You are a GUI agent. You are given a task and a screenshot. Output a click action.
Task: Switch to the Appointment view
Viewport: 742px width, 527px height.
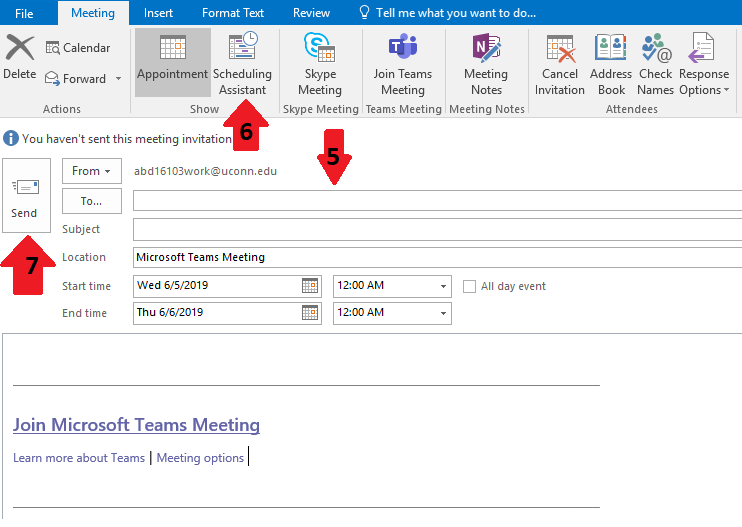[x=173, y=62]
